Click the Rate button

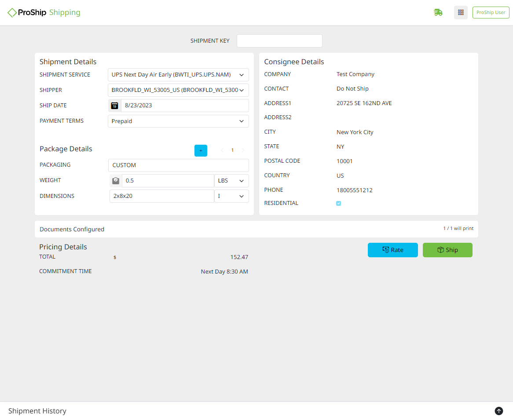[x=392, y=250]
